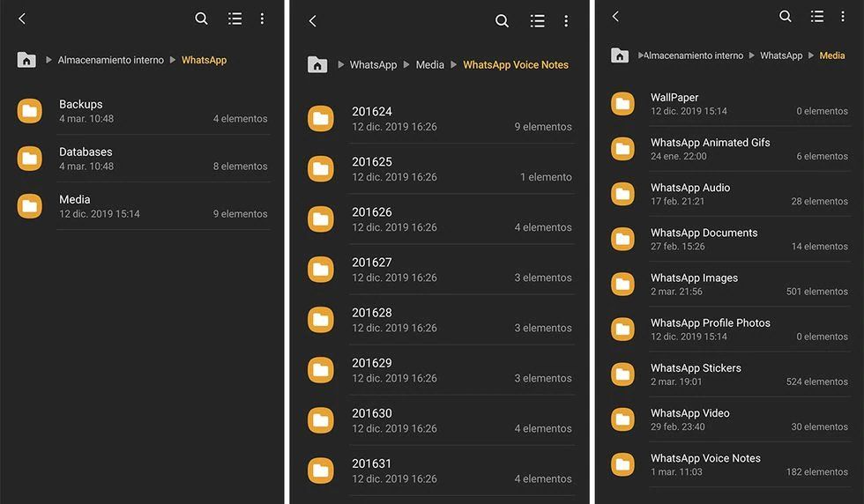Tap home icon in the middle panel breadcrumb

coord(317,64)
